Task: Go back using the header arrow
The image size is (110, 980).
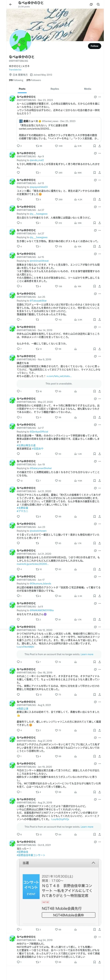Action: pos(10,5)
